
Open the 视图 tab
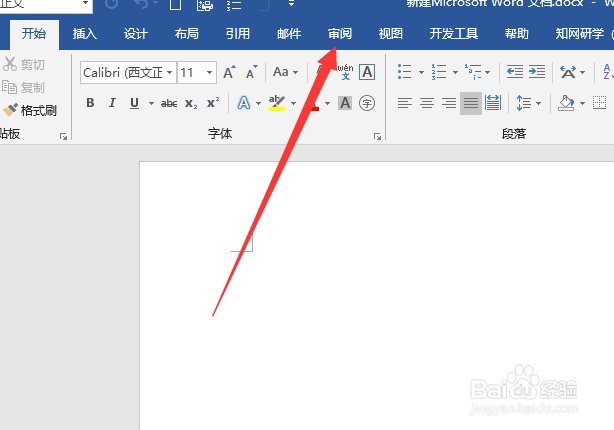point(391,34)
